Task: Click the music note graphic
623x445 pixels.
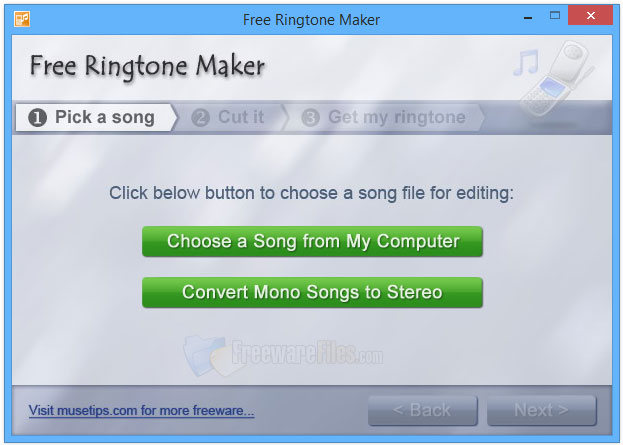Action: point(526,62)
